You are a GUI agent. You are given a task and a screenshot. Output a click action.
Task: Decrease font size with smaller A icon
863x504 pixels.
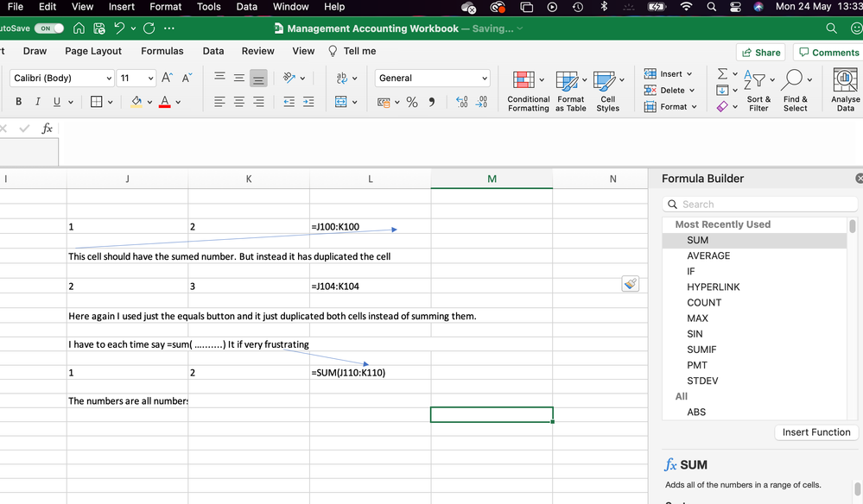pyautogui.click(x=187, y=78)
